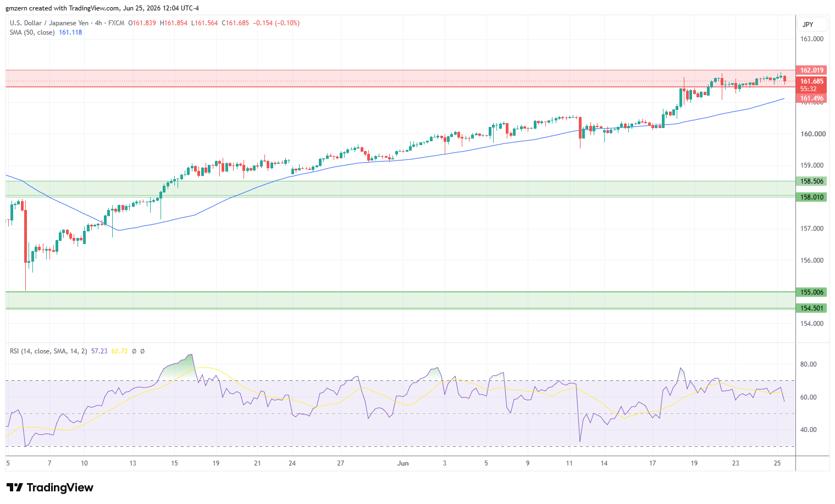
Task: Click the low price L161.564
Action: (204, 23)
